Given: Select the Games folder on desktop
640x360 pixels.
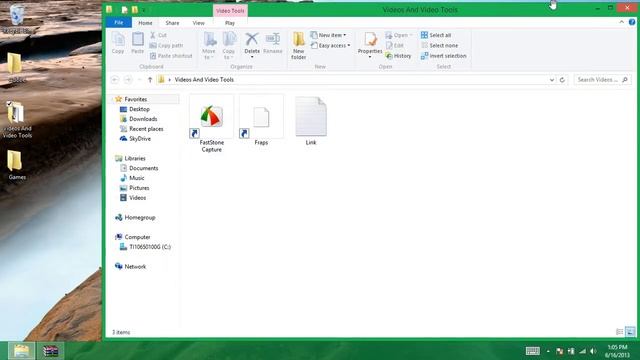Looking at the screenshot, I should point(17,165).
